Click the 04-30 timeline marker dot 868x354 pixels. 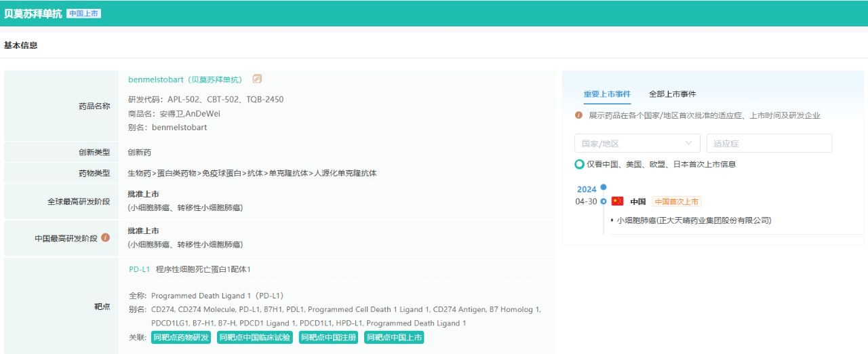pos(604,201)
